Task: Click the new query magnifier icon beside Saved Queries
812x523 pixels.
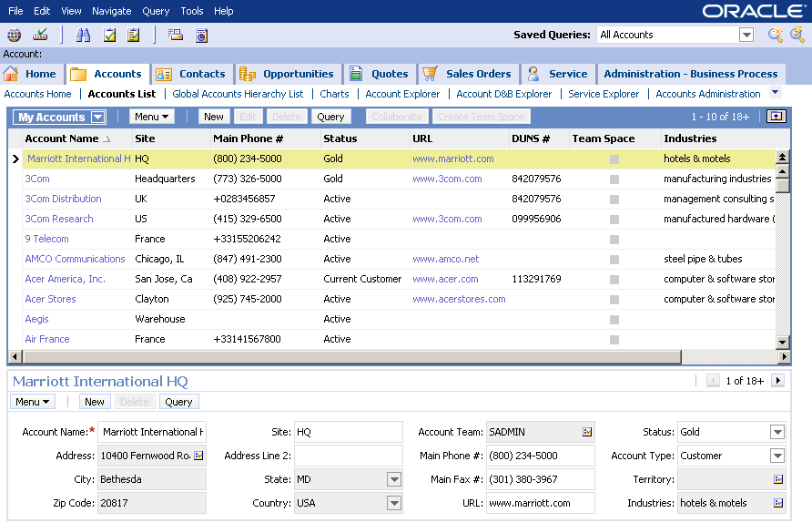Action: [775, 35]
